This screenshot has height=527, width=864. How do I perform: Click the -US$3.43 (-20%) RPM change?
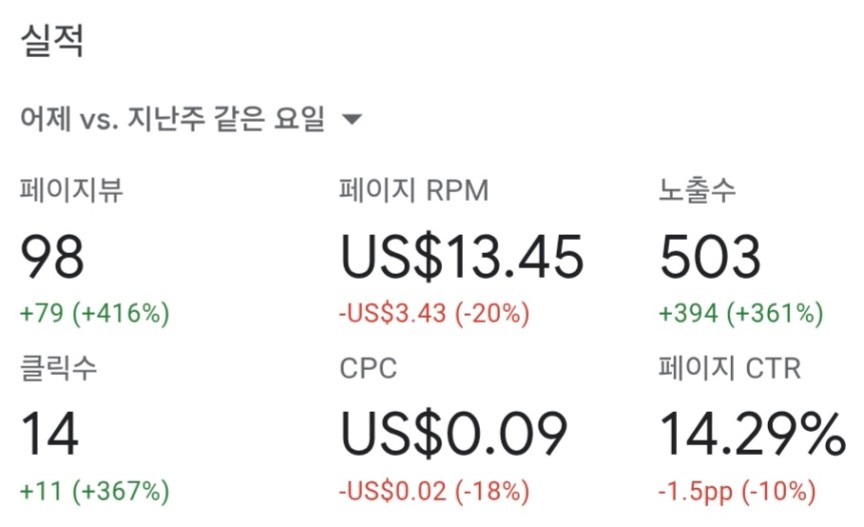click(434, 313)
